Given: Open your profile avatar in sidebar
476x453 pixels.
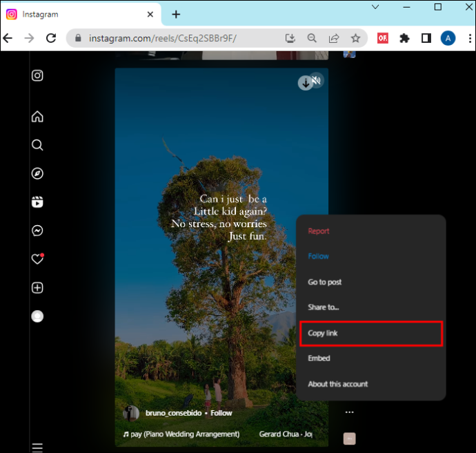Looking at the screenshot, I should 37,316.
